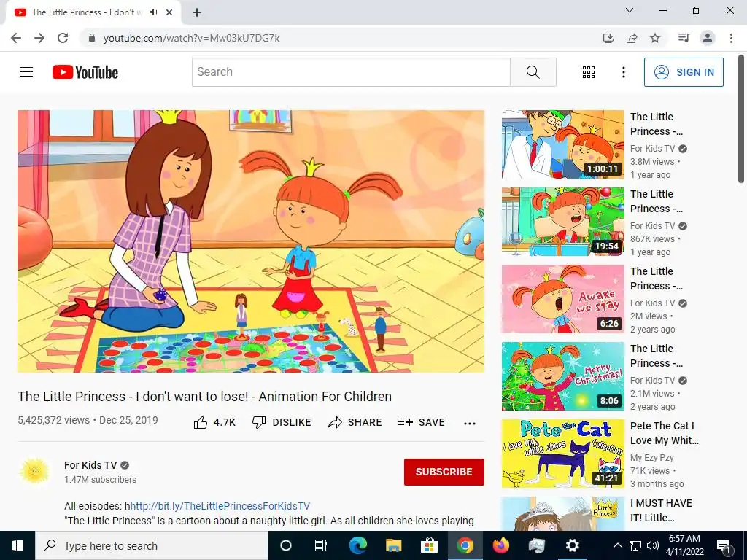Open My Ezy Pzy channel name
The width and height of the screenshot is (747, 560).
[x=651, y=458]
